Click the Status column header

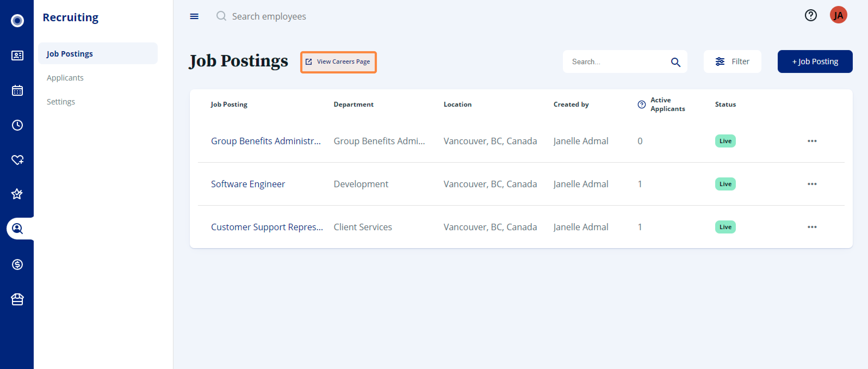[725, 104]
